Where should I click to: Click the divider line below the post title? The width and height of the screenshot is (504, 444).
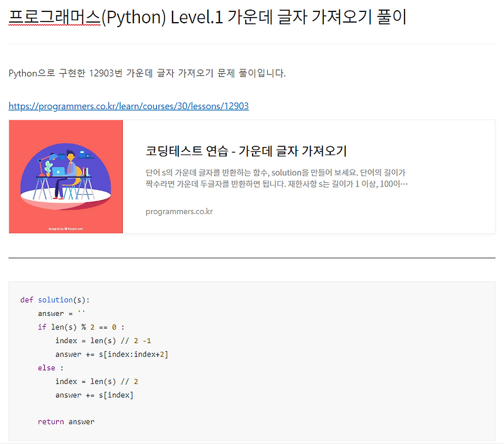252,44
